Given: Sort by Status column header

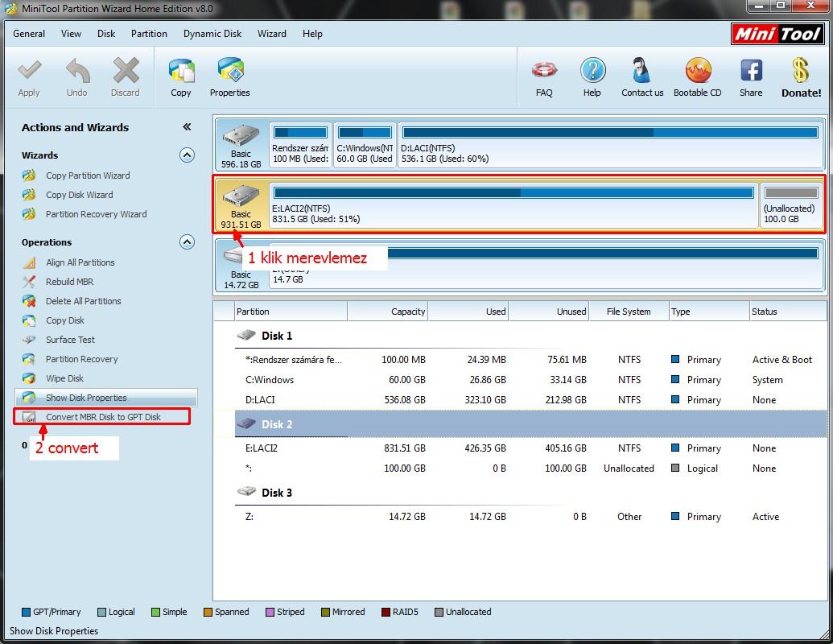Looking at the screenshot, I should [x=788, y=312].
